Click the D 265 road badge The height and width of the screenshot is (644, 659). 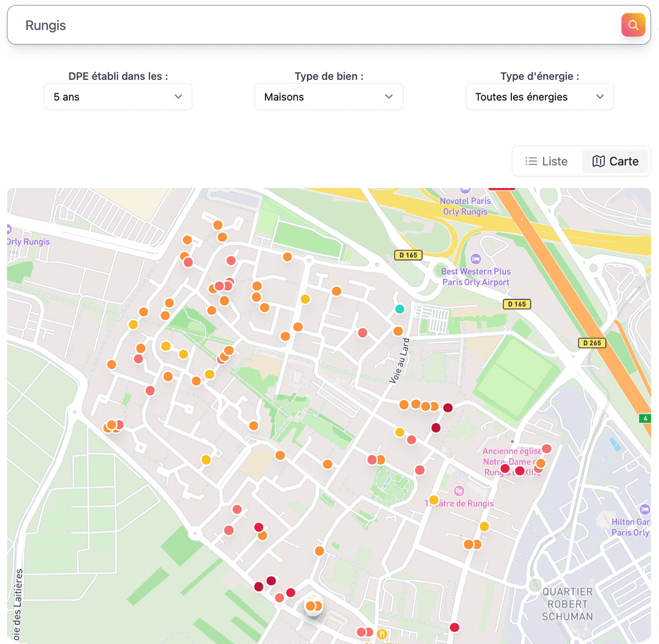(591, 343)
